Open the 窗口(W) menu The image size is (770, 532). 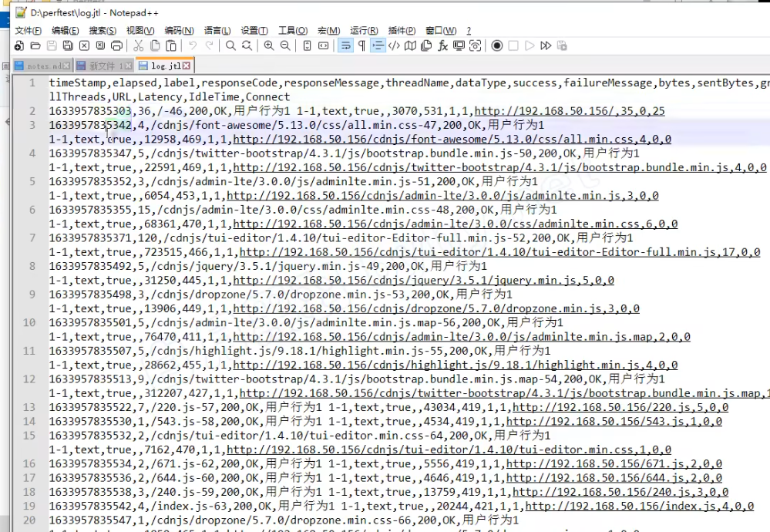(x=440, y=31)
